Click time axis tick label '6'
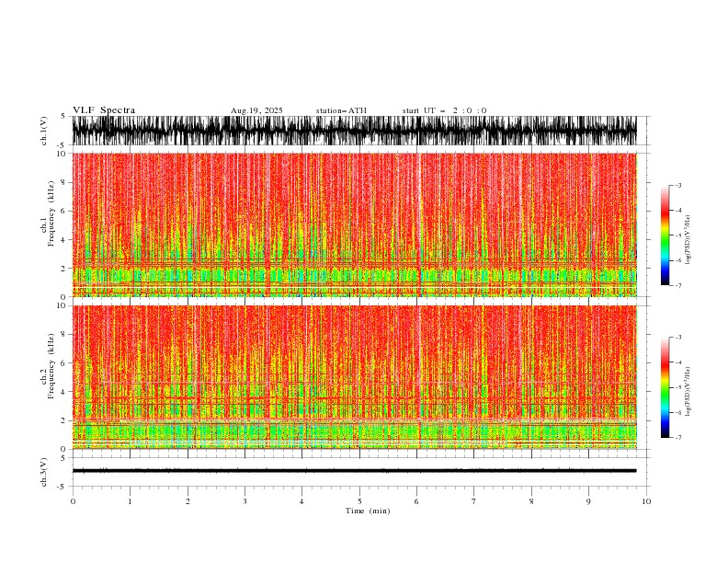The height and width of the screenshot is (563, 728). pos(416,501)
